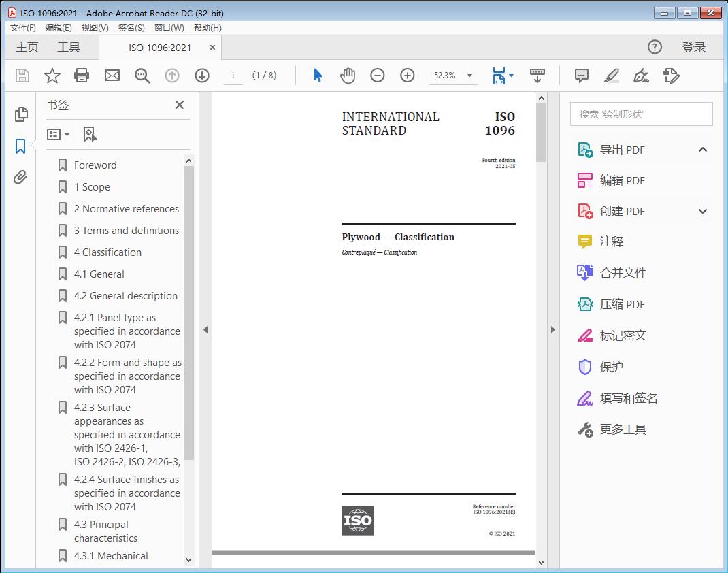Select the hand pan tool
The height and width of the screenshot is (573, 728).
click(348, 76)
